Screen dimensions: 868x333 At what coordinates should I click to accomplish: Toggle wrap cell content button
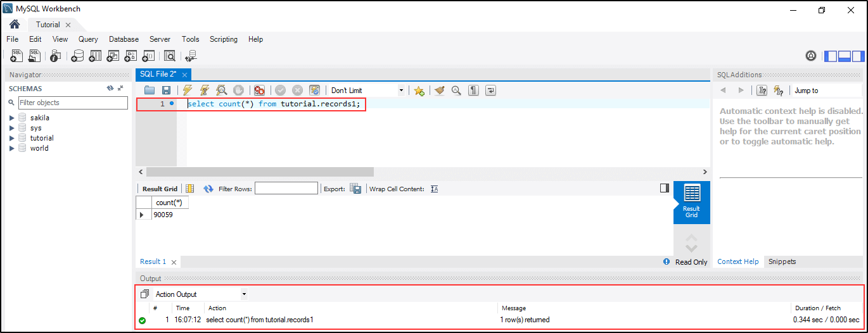tap(435, 189)
